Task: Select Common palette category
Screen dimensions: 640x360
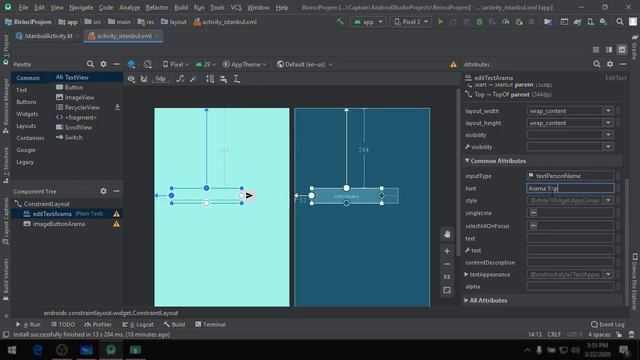Action: click(28, 78)
